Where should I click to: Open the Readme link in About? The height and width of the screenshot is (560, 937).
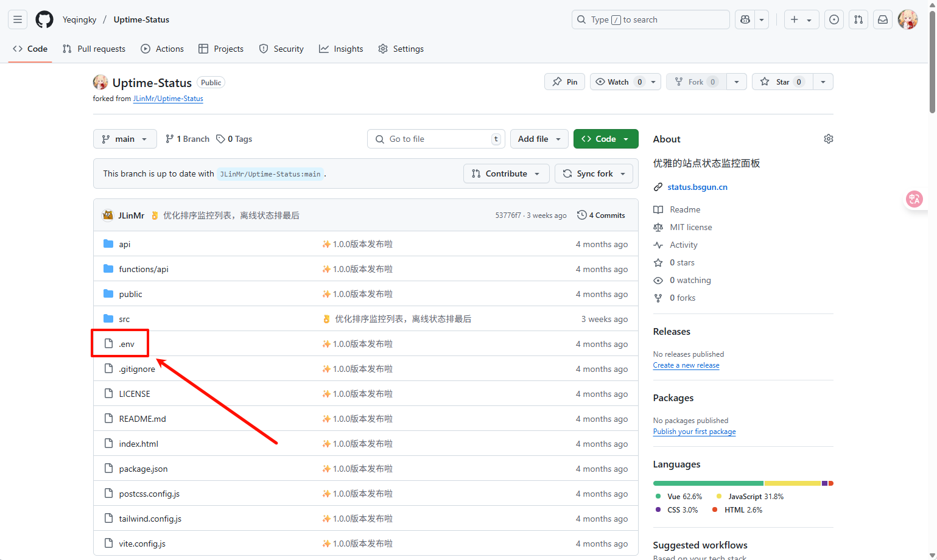[x=685, y=209]
